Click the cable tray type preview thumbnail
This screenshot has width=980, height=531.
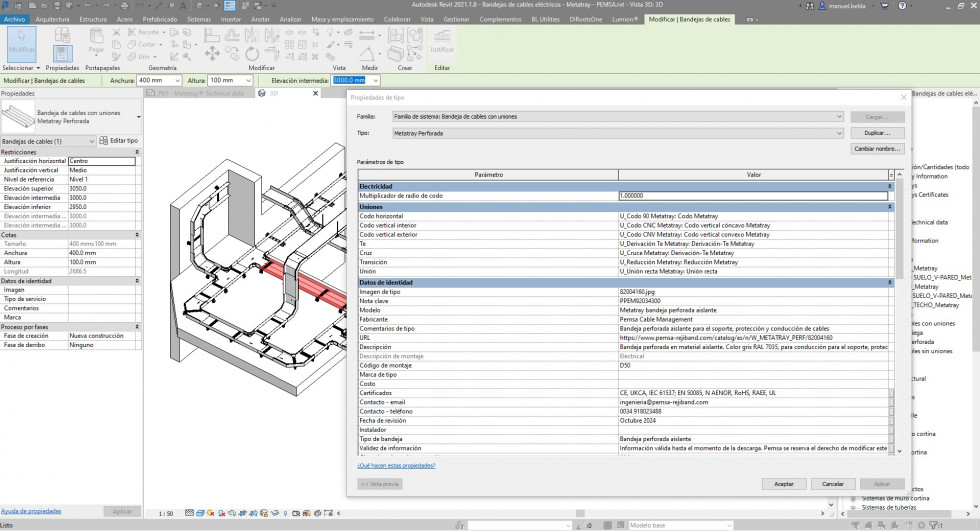(x=18, y=117)
